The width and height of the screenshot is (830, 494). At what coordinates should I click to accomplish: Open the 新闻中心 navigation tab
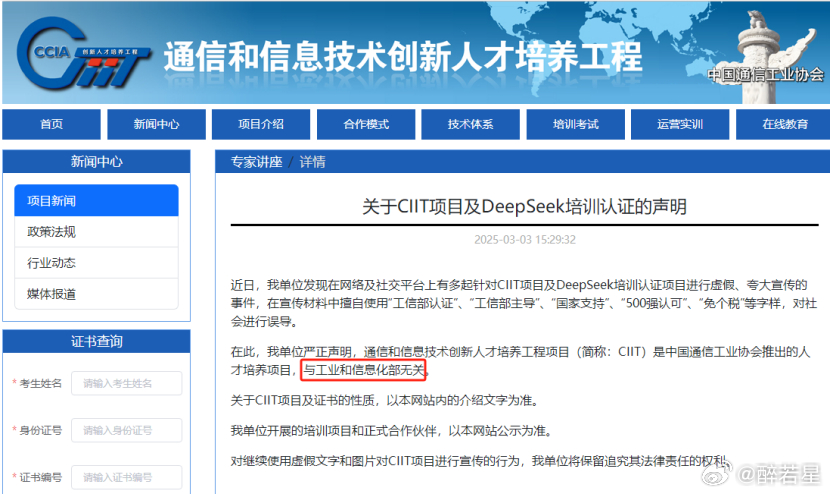pos(156,124)
